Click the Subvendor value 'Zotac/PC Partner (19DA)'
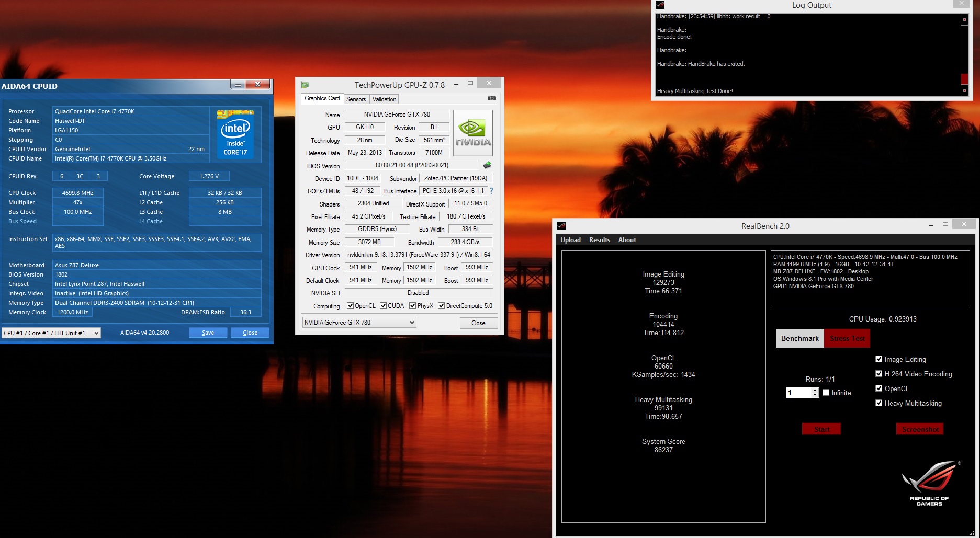This screenshot has width=980, height=538. click(x=455, y=178)
